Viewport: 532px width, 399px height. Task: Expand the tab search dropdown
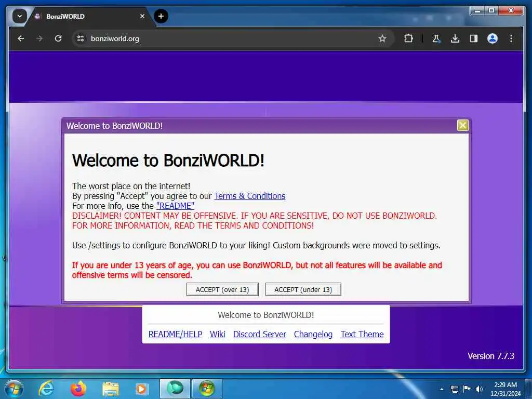(x=19, y=16)
